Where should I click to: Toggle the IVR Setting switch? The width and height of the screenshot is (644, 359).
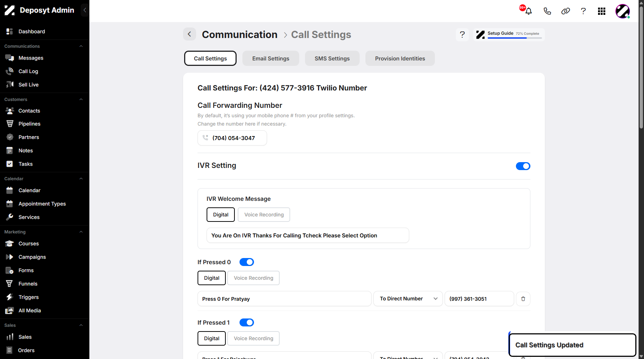tap(523, 166)
